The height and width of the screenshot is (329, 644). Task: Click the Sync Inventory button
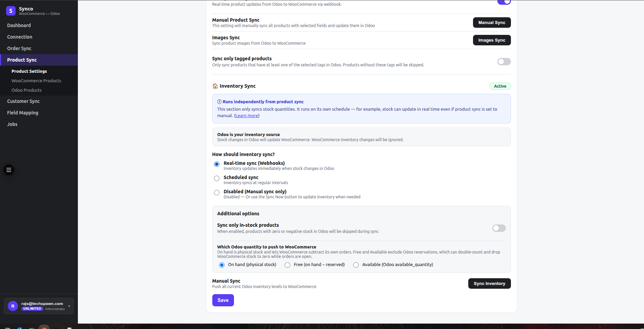tap(489, 284)
